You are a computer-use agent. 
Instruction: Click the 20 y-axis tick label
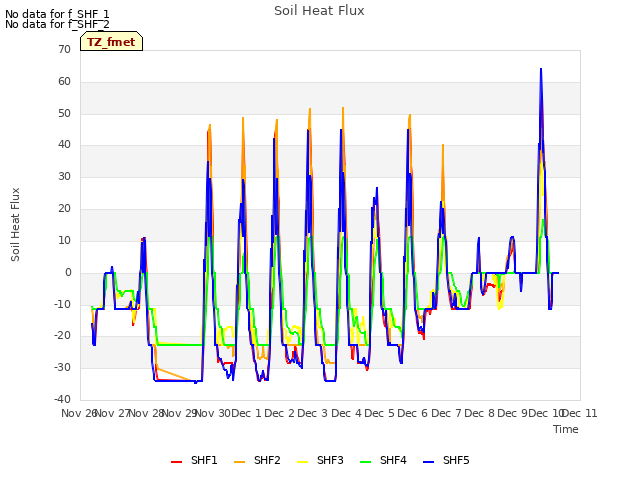click(x=64, y=208)
